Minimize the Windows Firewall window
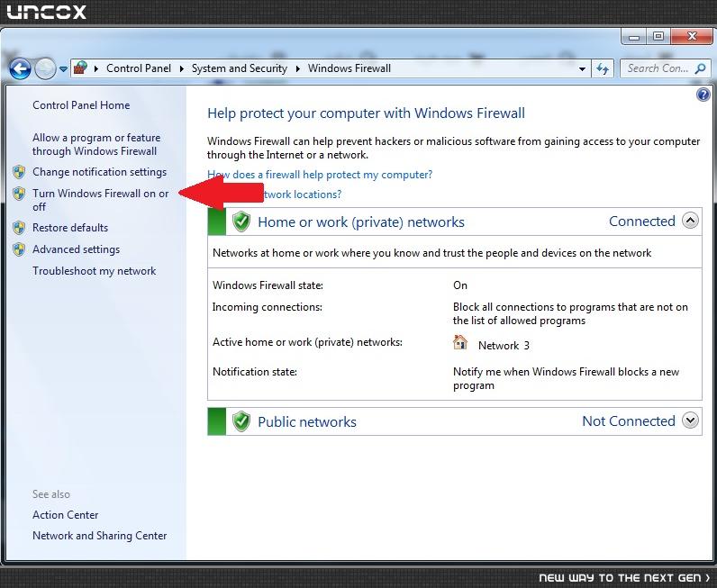Viewport: 717px width, 588px height. point(634,37)
